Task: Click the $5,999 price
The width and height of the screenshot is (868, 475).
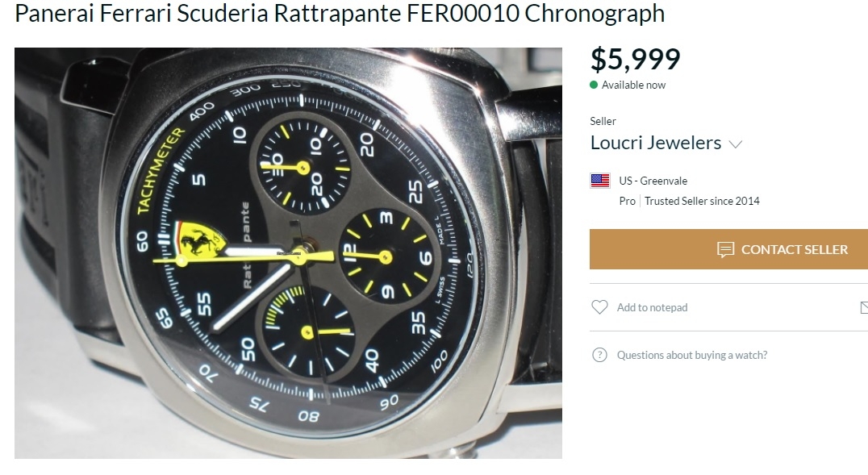Action: click(636, 59)
